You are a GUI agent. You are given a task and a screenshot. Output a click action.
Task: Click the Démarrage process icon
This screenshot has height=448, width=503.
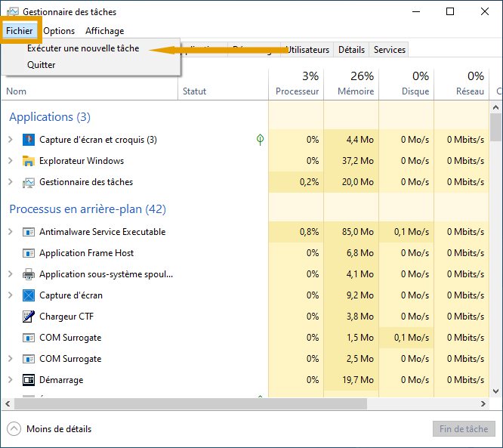[x=29, y=380]
